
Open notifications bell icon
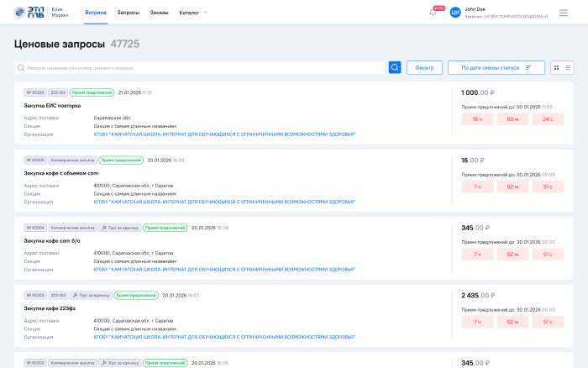tap(433, 13)
